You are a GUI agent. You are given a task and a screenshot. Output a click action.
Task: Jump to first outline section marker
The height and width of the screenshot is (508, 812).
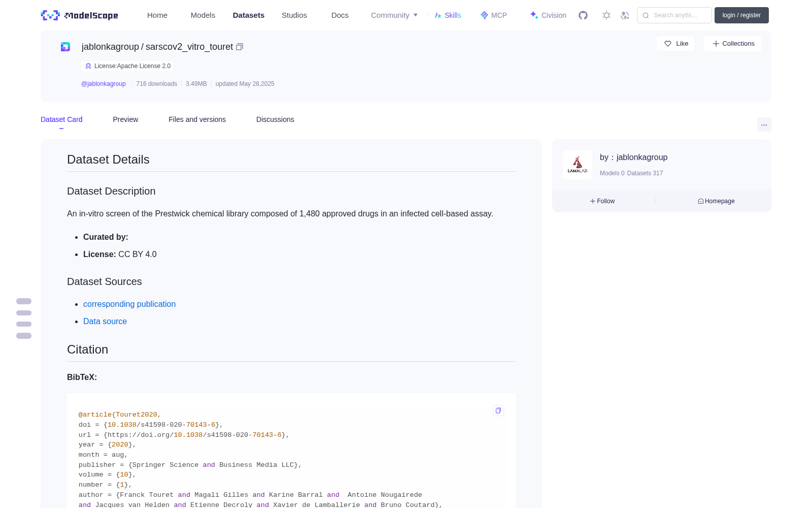coord(24,301)
